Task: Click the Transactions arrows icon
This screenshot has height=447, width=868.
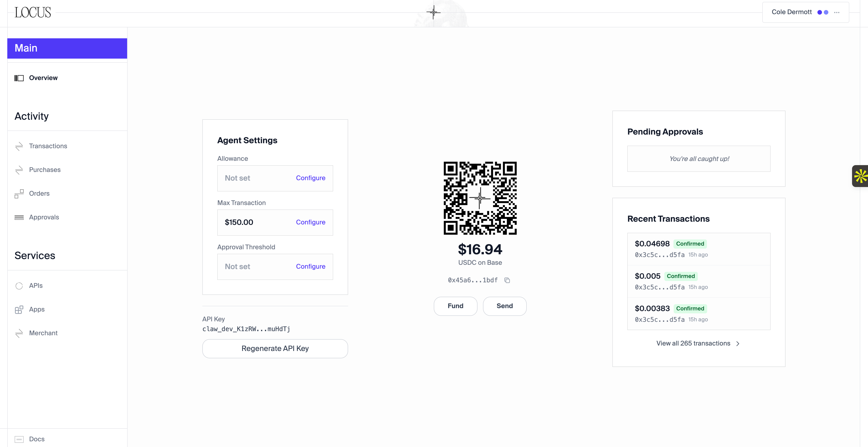Action: [19, 146]
